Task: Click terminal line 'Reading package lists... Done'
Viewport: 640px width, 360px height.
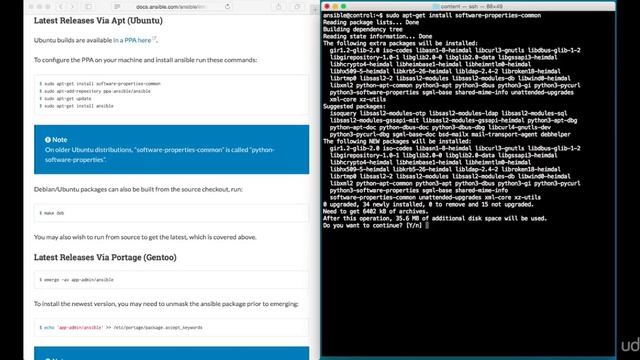Action: pos(371,22)
